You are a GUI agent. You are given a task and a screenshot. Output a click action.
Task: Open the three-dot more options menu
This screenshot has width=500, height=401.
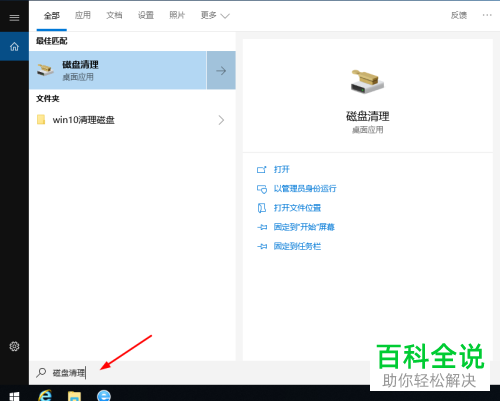point(487,15)
